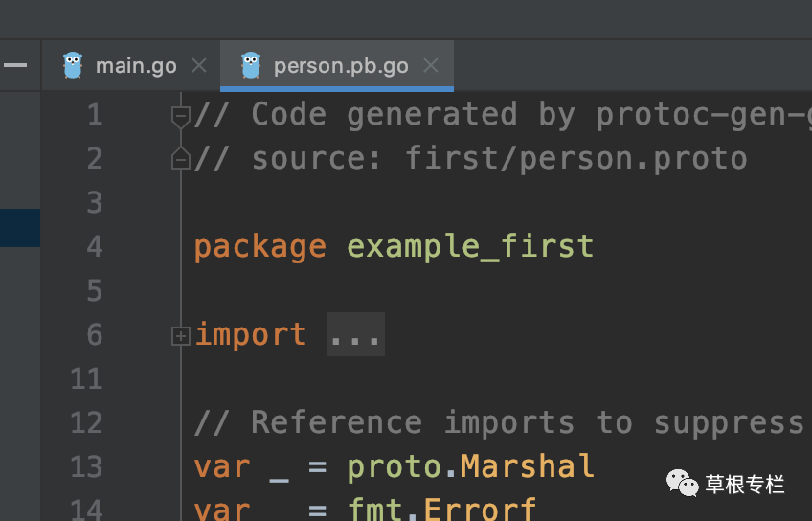Click the WeChat logo watermark icon

coord(683,484)
